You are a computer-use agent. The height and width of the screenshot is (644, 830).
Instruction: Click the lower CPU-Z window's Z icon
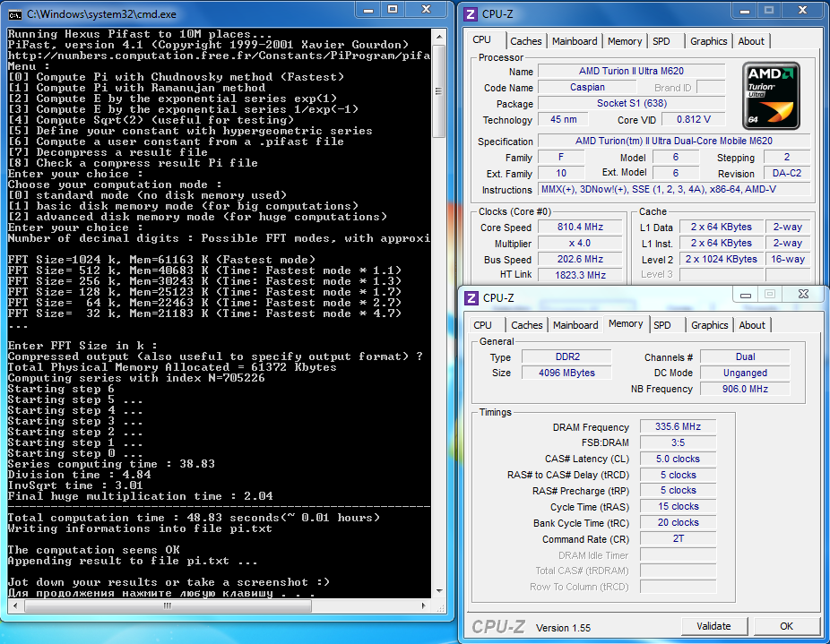[471, 298]
